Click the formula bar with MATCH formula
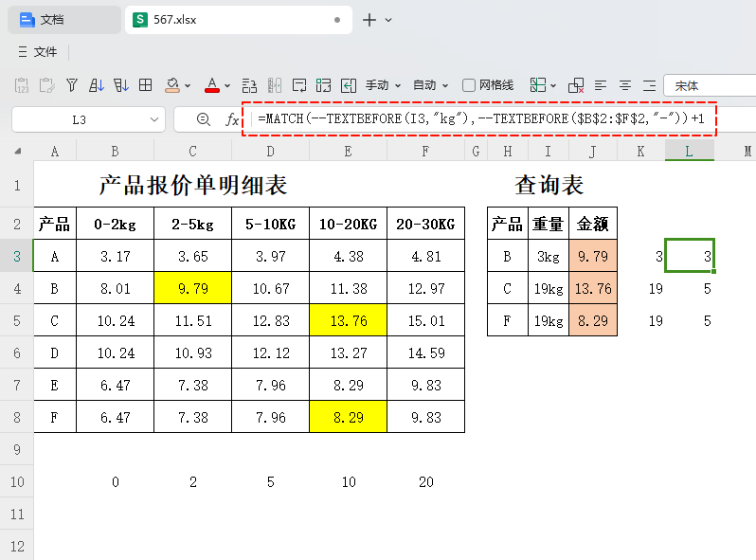 479,118
